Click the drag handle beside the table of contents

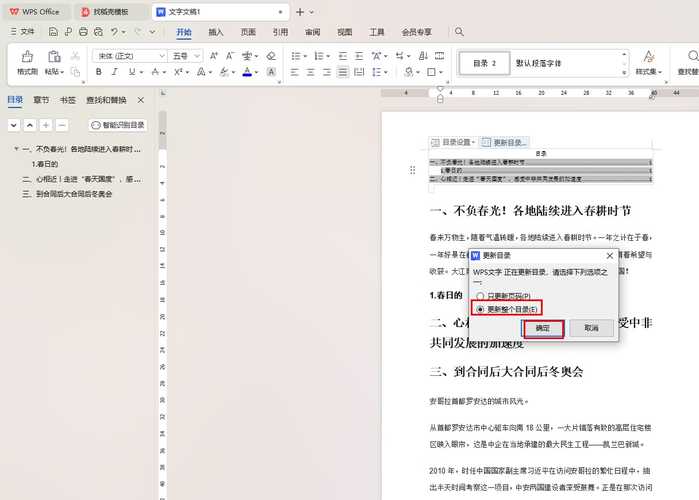coord(412,170)
